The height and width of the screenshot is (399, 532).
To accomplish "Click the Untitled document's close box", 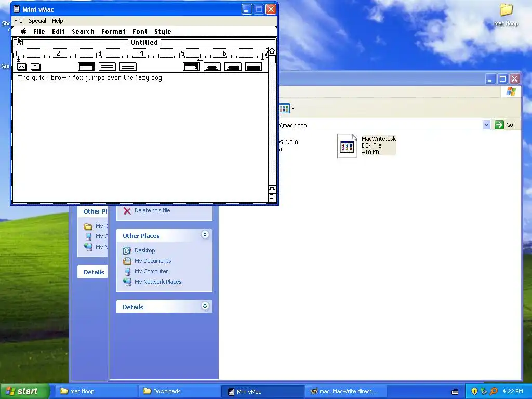I will pos(20,42).
